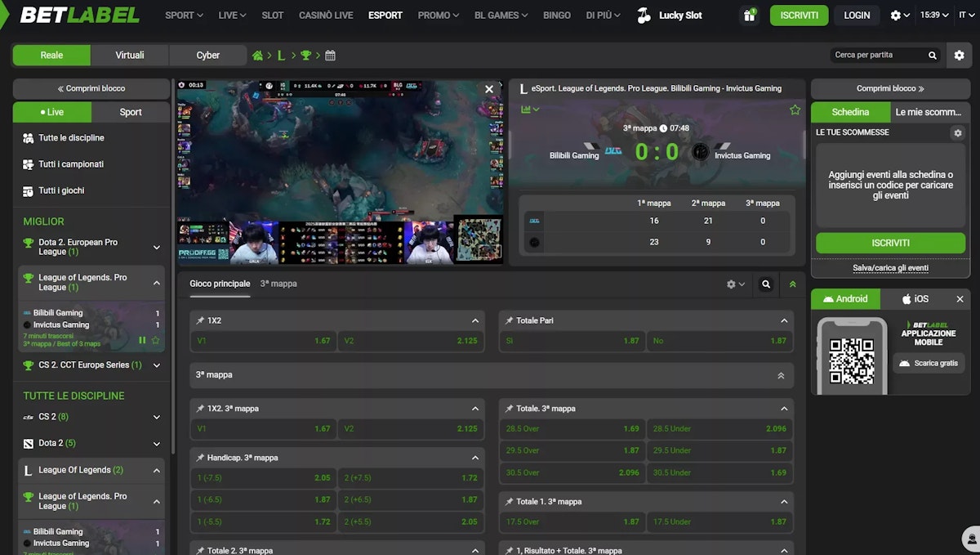Click the home icon in breadcrumb
This screenshot has width=980, height=555.
click(258, 56)
